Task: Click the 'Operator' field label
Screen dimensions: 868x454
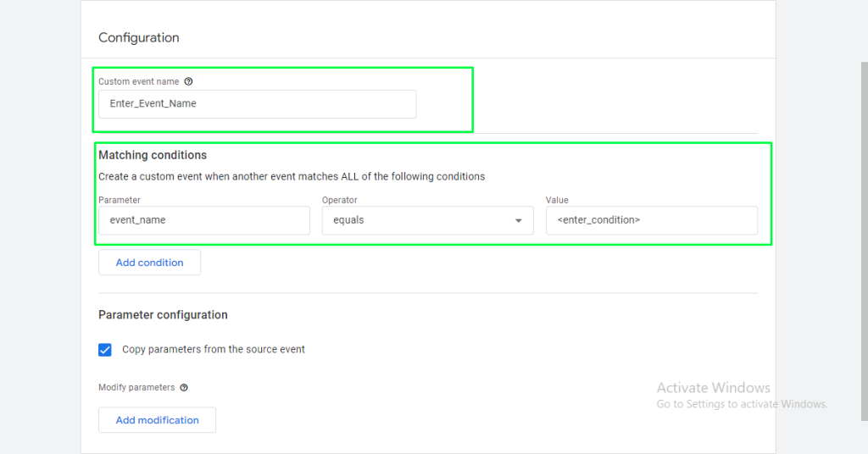Action: [x=340, y=201]
